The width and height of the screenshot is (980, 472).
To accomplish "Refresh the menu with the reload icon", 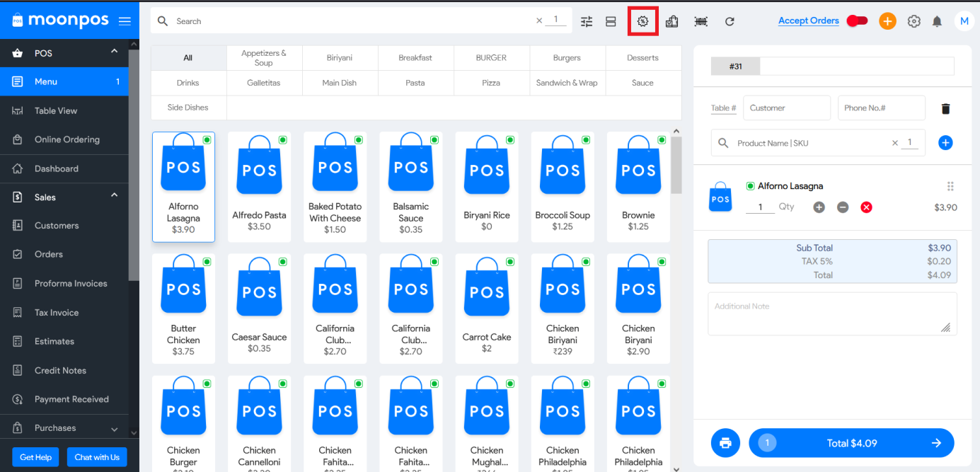I will click(x=730, y=21).
